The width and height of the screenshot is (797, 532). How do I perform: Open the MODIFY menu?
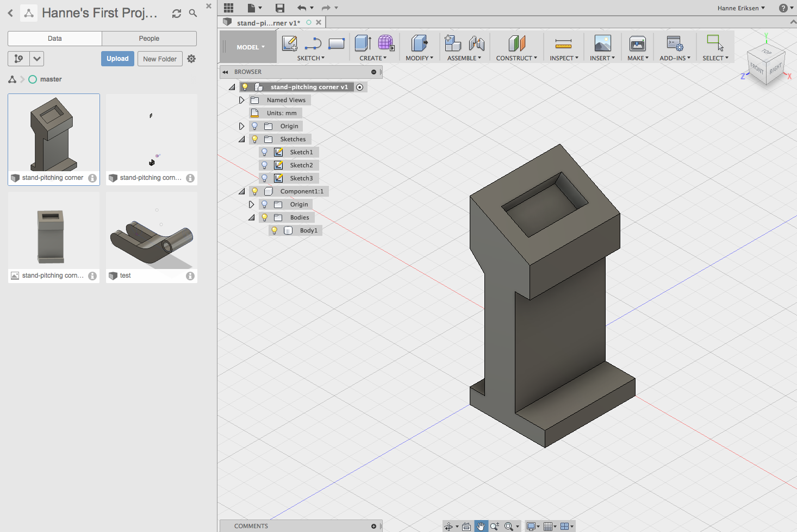pos(419,58)
